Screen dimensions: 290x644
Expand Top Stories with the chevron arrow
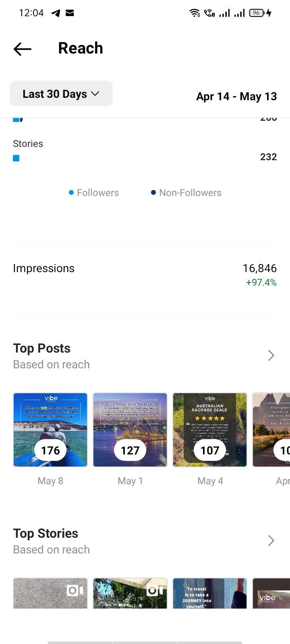[x=271, y=541]
